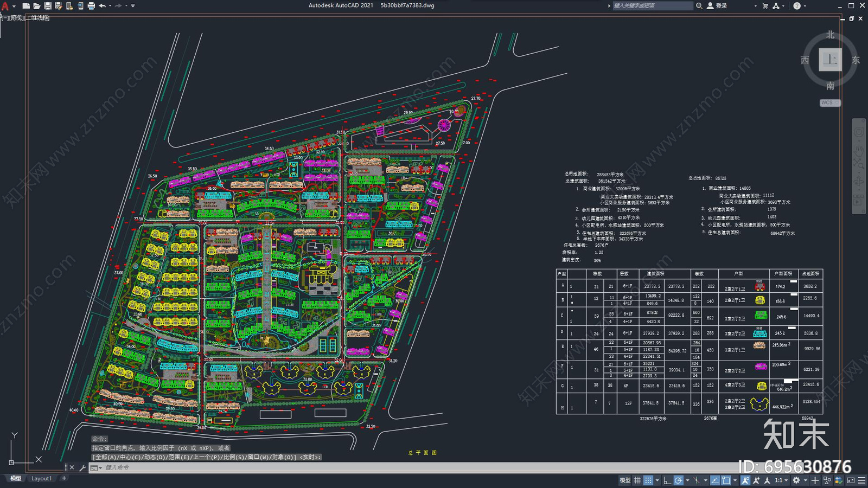Screen dimensions: 868x488
Task: Click the 俯视 view control label
Action: click(16, 18)
